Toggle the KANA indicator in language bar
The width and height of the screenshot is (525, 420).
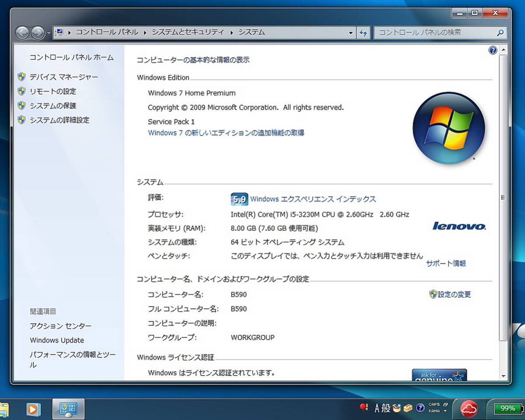coord(434,411)
